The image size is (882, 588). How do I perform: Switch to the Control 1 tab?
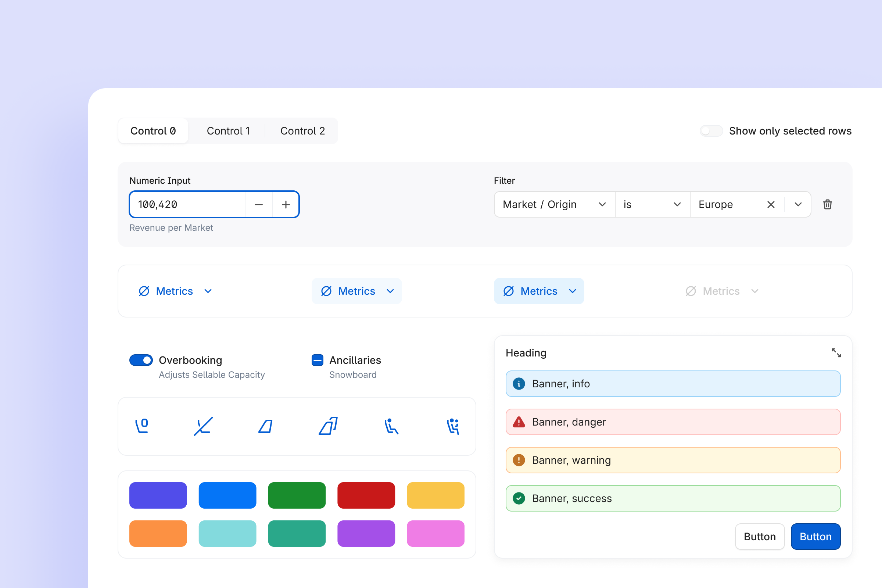pyautogui.click(x=228, y=130)
